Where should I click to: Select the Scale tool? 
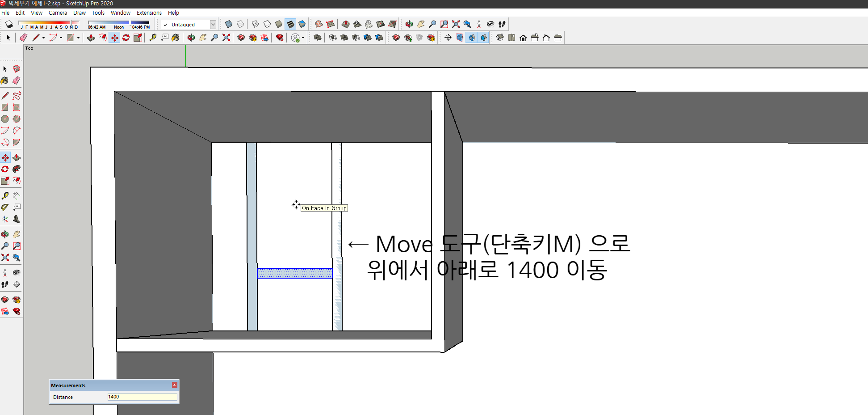tap(5, 181)
